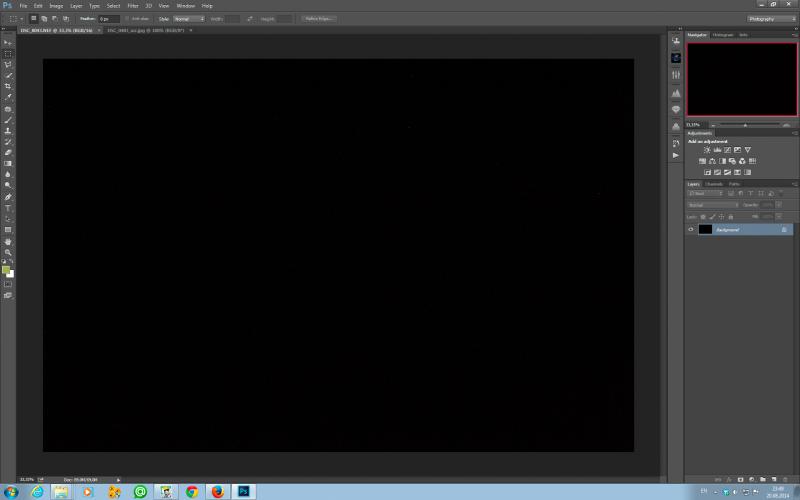Image resolution: width=800 pixels, height=500 pixels.
Task: Switch to the Channels tab
Action: coord(714,184)
